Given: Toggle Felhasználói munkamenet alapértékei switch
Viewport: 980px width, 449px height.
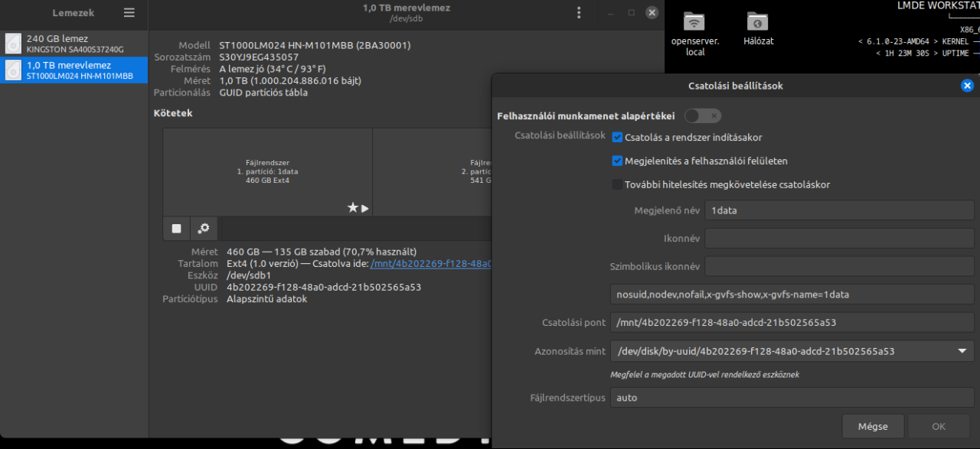Looking at the screenshot, I should click(702, 116).
